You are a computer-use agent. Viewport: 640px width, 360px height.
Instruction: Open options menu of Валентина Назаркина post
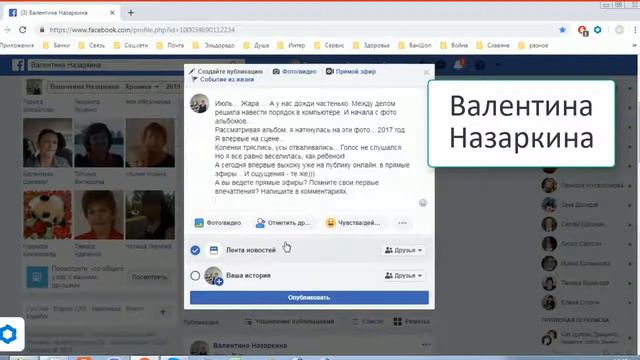[x=426, y=345]
